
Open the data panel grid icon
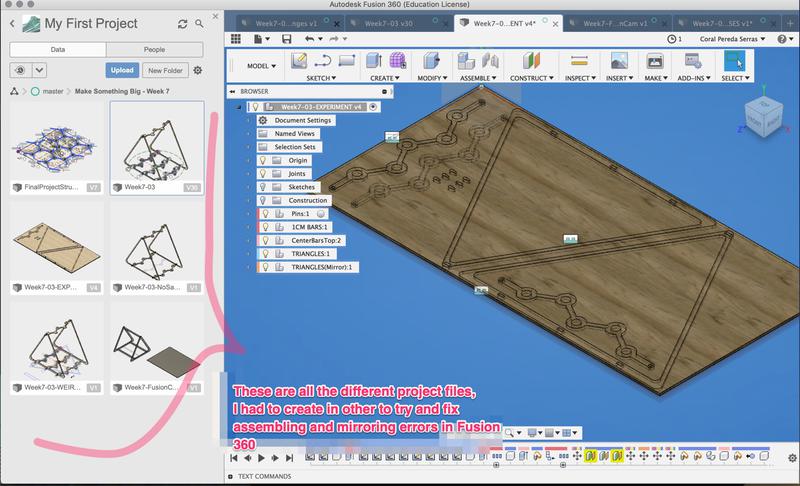pyautogui.click(x=236, y=39)
